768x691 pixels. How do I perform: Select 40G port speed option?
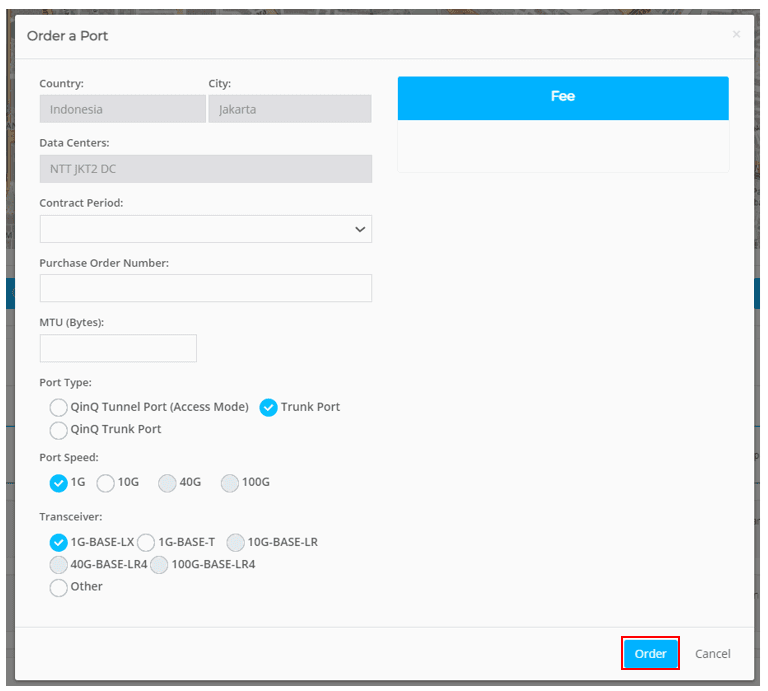pyautogui.click(x=167, y=482)
